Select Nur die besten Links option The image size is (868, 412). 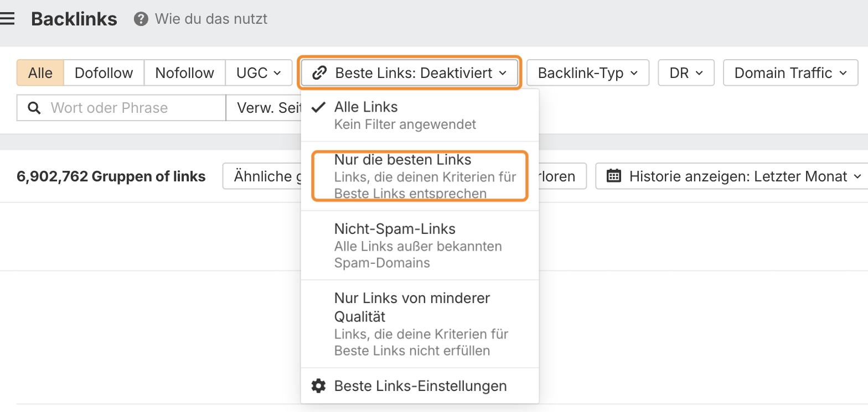[x=420, y=176]
